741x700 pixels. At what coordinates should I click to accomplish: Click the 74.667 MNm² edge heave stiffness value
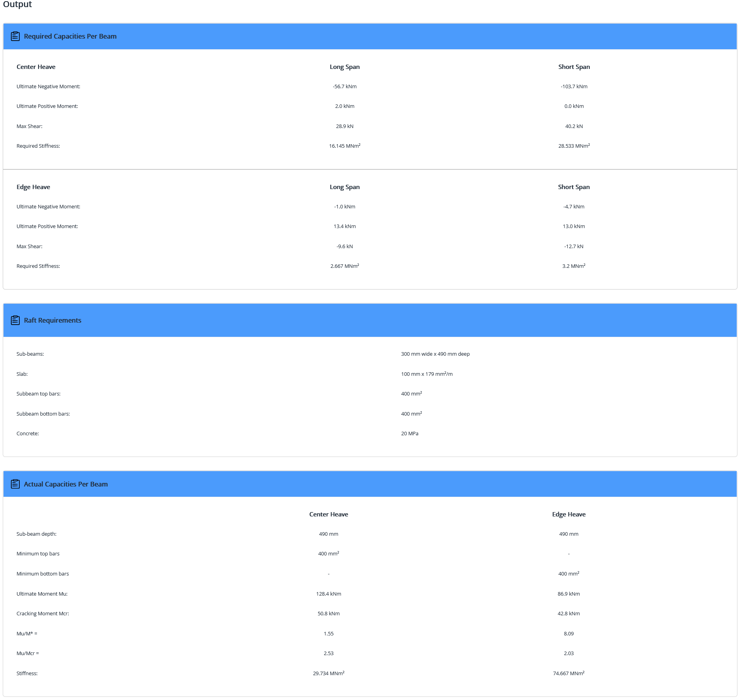(569, 674)
